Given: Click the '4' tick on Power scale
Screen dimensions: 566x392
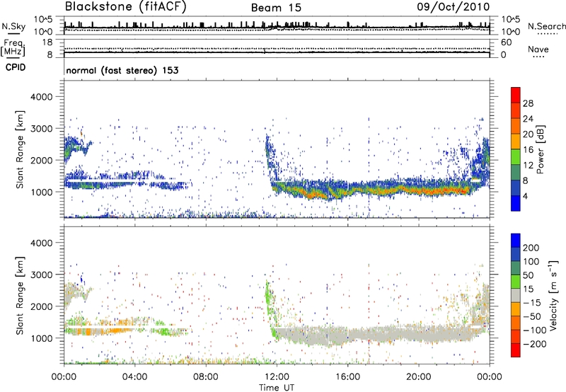Looking at the screenshot, I should coord(525,197).
